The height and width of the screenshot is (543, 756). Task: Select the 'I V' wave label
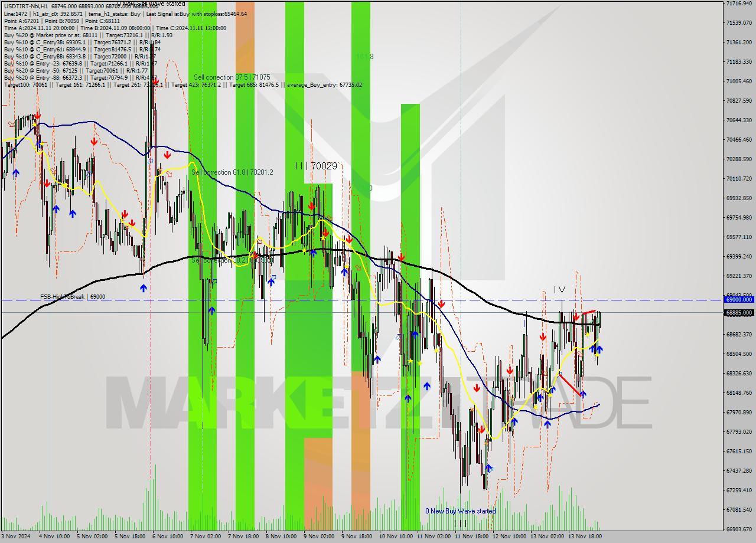[x=559, y=290]
